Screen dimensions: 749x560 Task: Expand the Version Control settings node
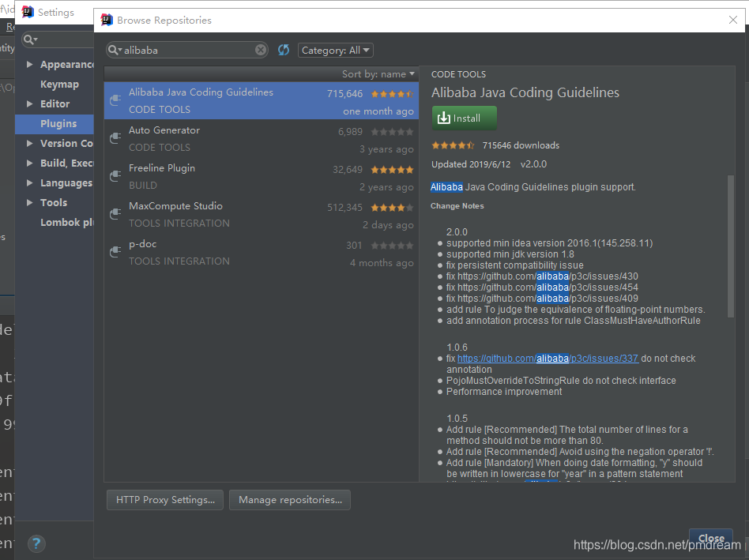click(x=29, y=143)
